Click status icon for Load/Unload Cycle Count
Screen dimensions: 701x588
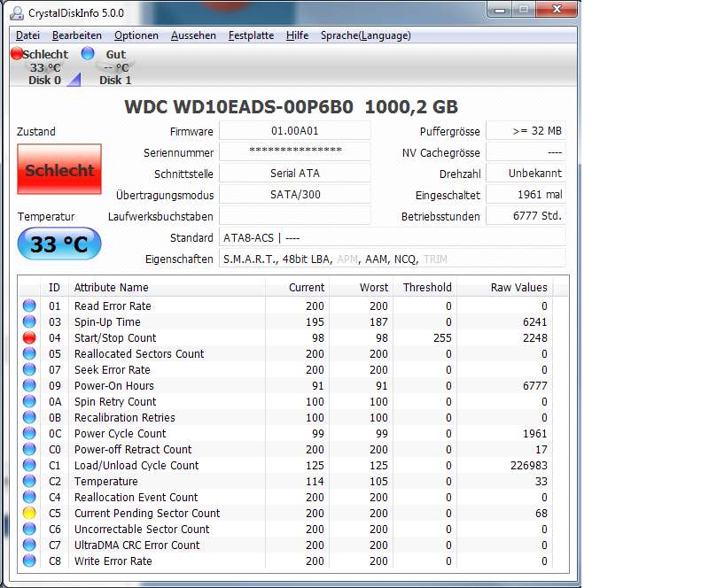pyautogui.click(x=29, y=465)
